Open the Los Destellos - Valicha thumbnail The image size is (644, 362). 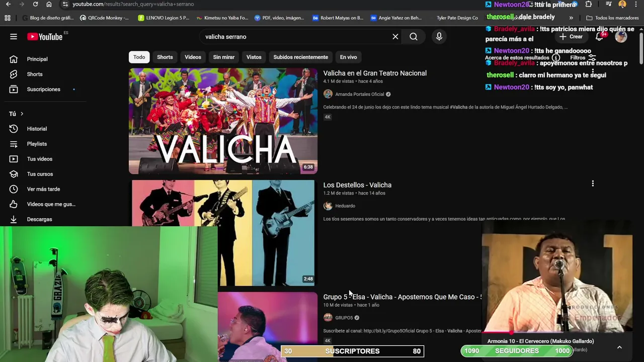pyautogui.click(x=223, y=233)
